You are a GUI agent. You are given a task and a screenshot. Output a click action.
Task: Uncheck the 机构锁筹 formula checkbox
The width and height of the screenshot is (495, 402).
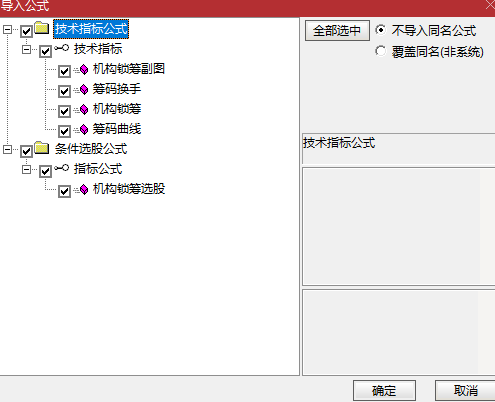pos(64,111)
